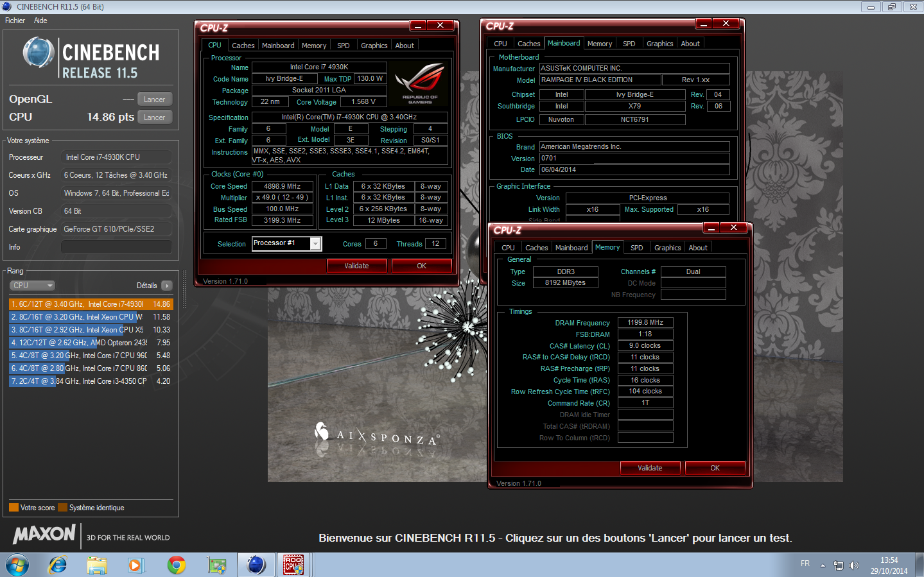Switch to Cinebench taskbar icon
The height and width of the screenshot is (577, 924).
tap(256, 565)
